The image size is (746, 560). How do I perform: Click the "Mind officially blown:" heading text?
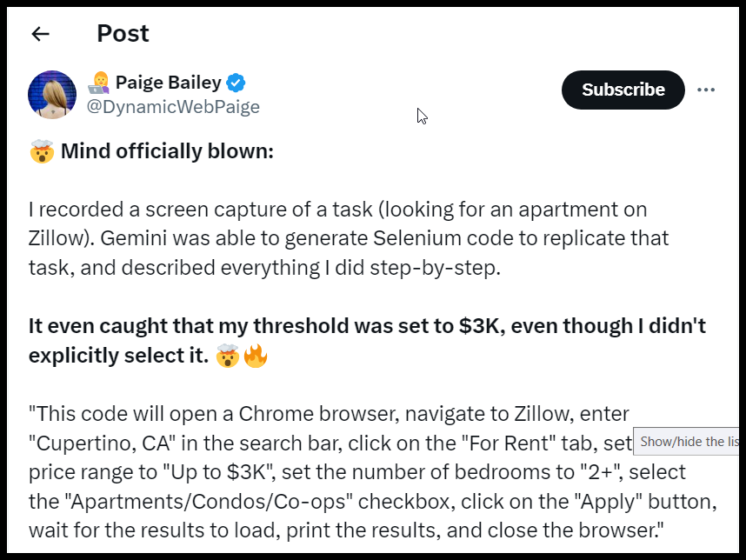pos(167,152)
